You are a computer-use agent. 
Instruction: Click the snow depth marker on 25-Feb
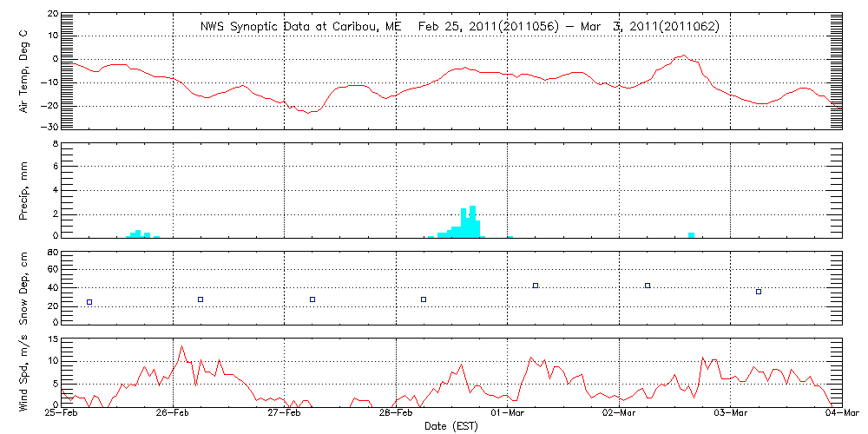click(x=89, y=302)
